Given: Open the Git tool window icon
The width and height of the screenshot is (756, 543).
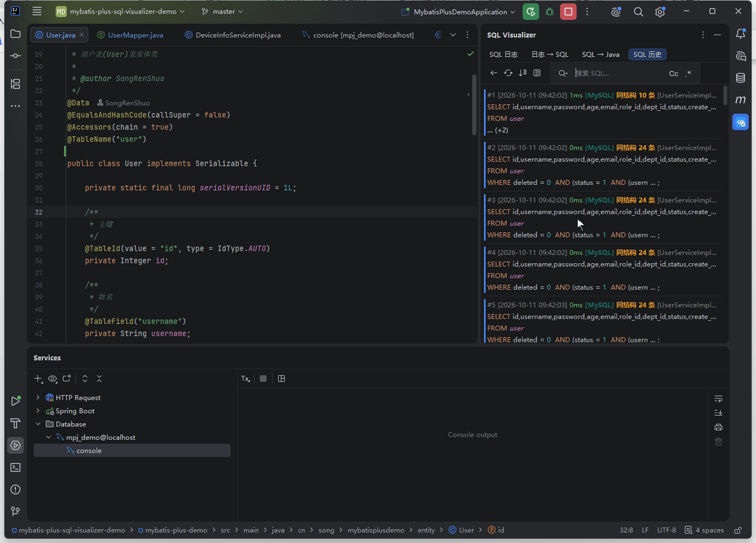Looking at the screenshot, I should [x=15, y=511].
